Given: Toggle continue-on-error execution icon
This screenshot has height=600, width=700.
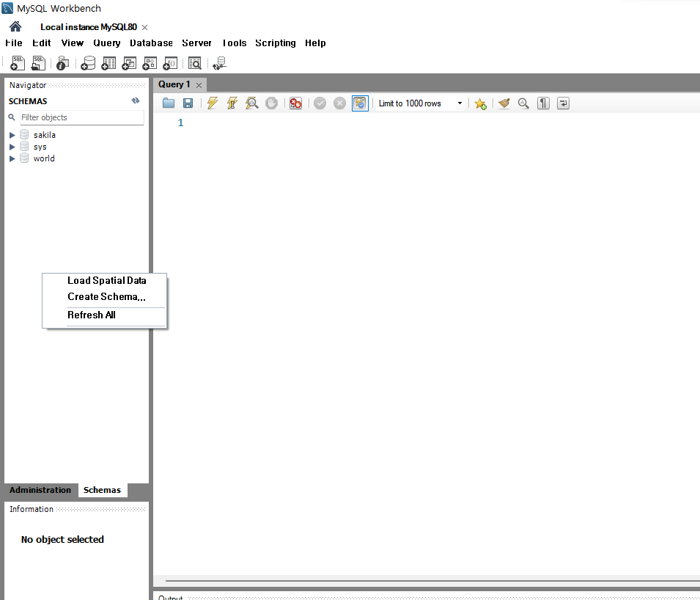Looking at the screenshot, I should point(295,103).
